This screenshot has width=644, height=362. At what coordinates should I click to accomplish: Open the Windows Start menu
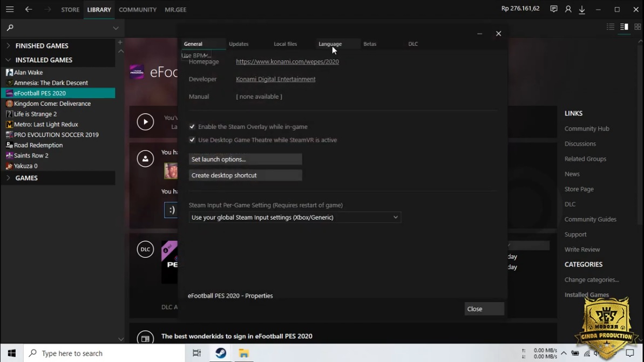coord(11,353)
